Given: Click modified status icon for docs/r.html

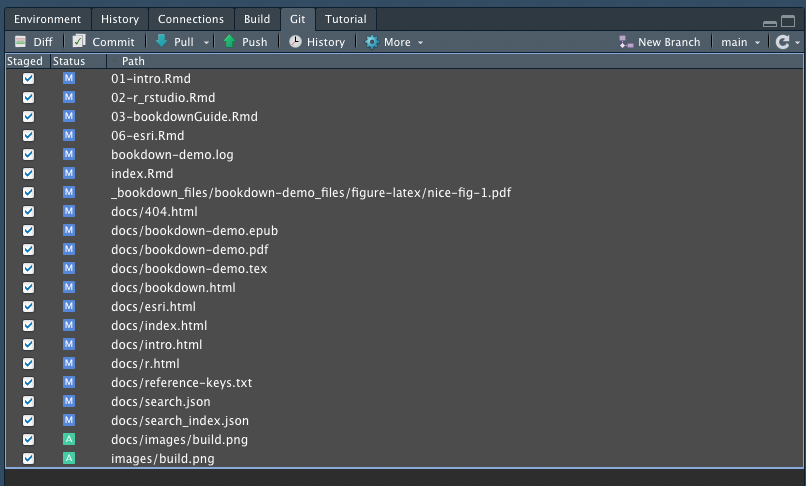Looking at the screenshot, I should click(x=69, y=363).
